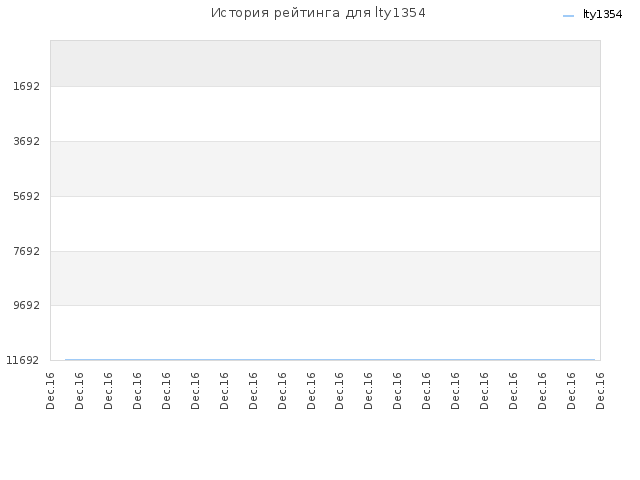Viewport: 640px width, 480px height.
Task: Click the white band between 1692 and 3692
Action: click(325, 114)
